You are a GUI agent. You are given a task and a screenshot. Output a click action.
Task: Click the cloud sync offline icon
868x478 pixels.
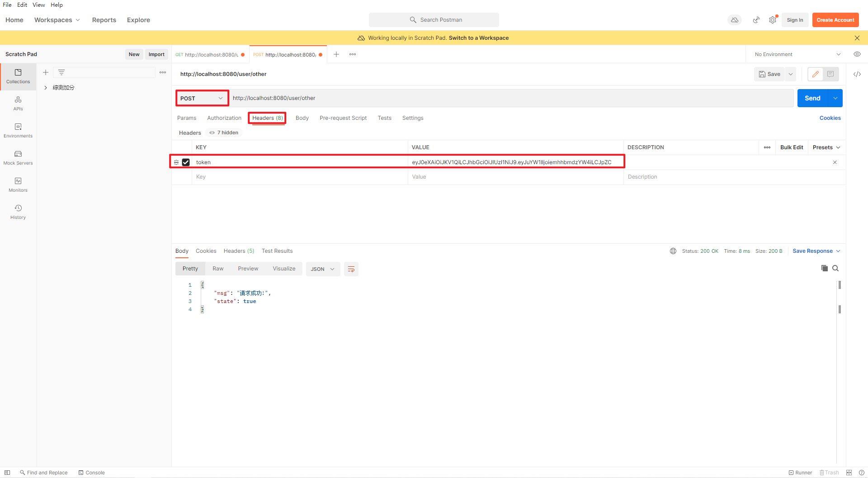(735, 20)
